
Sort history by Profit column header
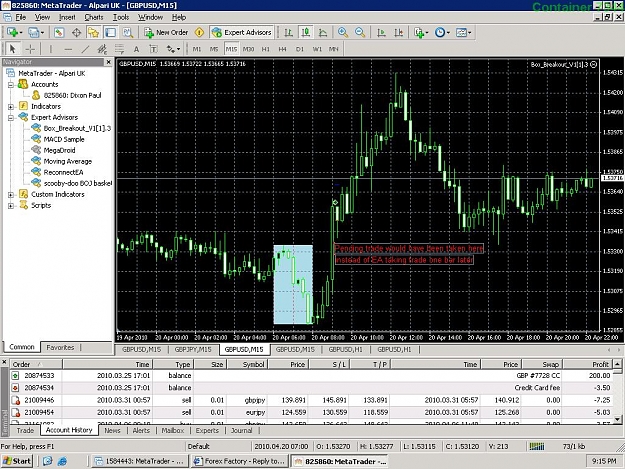coord(588,364)
